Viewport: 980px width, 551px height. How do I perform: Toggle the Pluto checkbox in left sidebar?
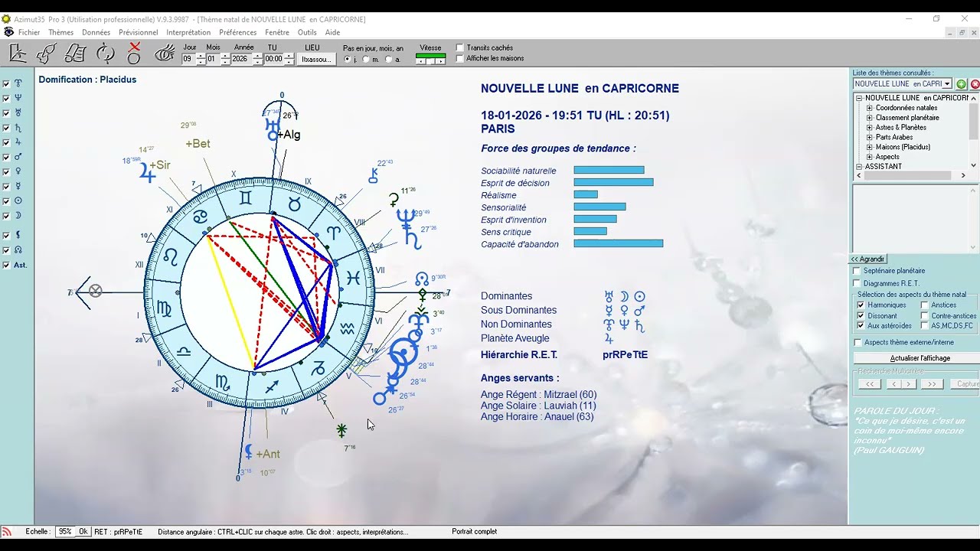6,84
